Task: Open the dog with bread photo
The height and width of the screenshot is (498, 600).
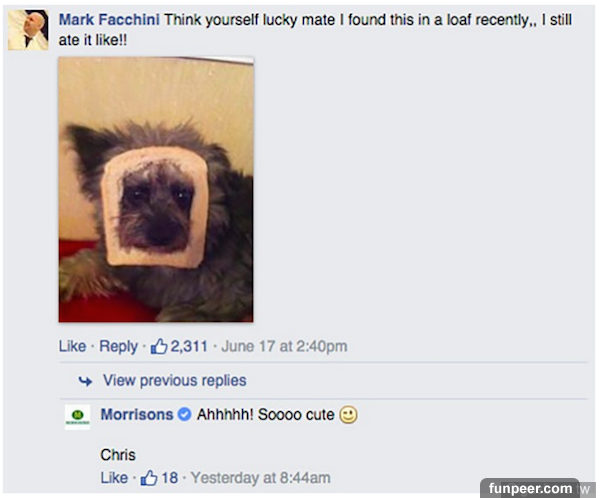Action: [156, 189]
